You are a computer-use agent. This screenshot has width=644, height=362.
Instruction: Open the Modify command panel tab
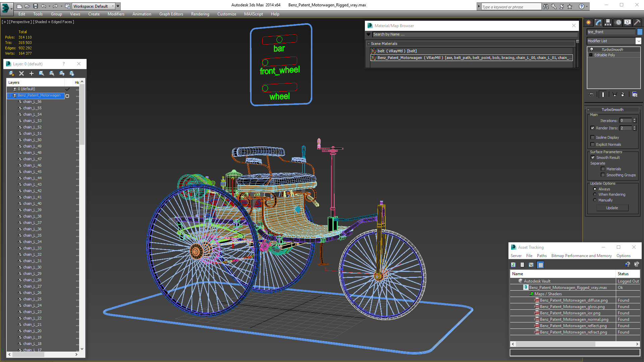(598, 22)
